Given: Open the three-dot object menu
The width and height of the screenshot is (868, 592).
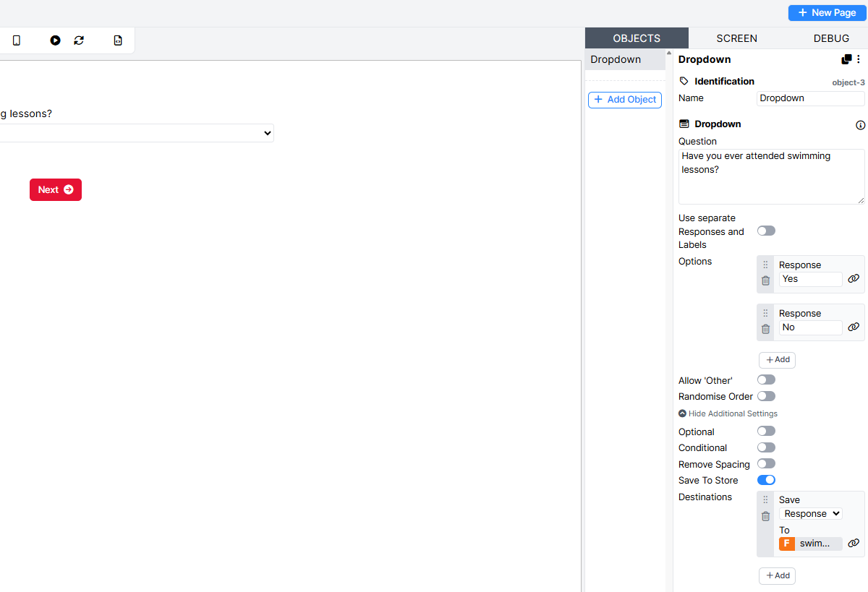Looking at the screenshot, I should pos(859,59).
